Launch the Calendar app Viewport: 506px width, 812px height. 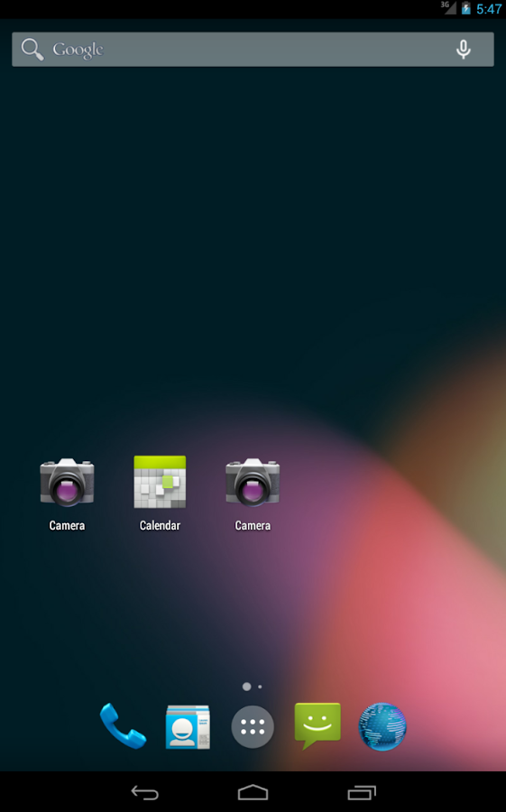pos(160,482)
